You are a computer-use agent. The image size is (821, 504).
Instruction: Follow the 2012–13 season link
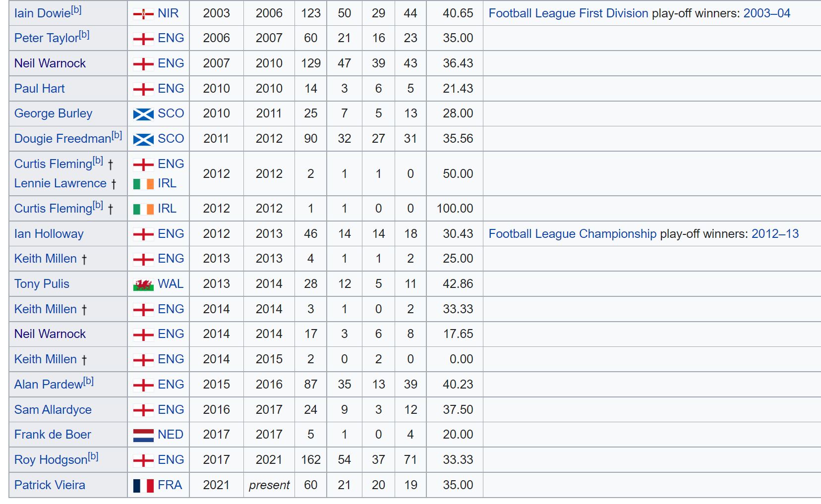coord(775,234)
